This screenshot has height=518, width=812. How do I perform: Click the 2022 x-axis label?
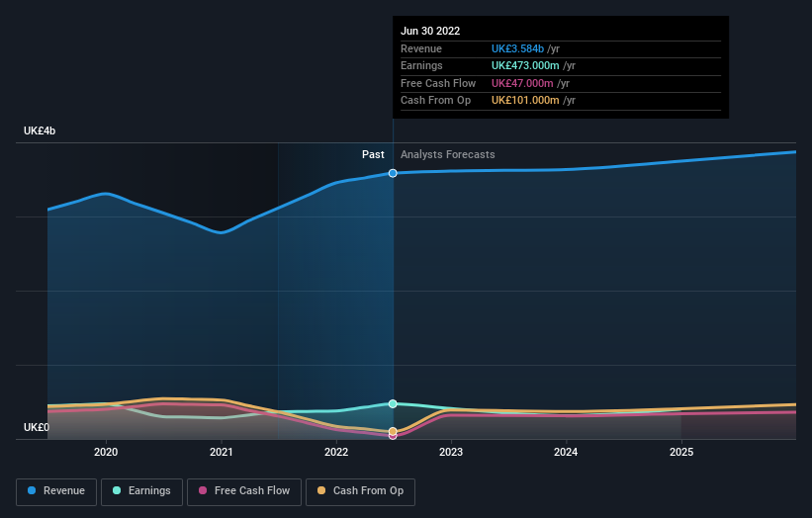336,453
